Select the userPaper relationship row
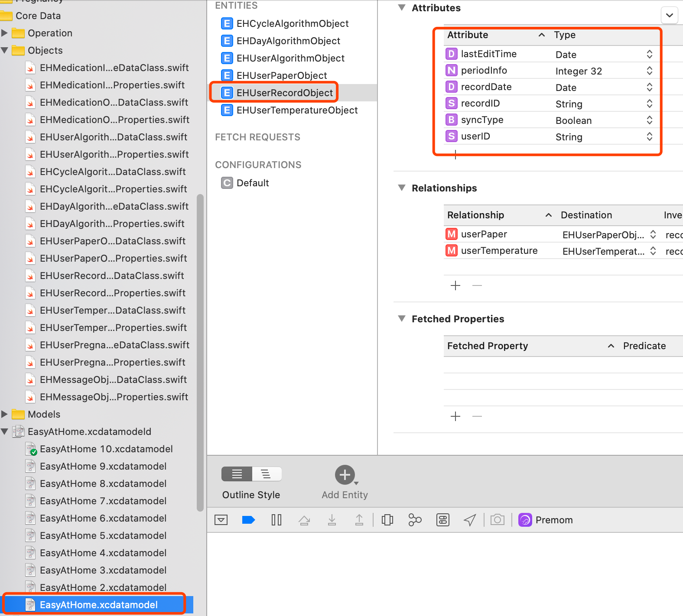Image resolution: width=683 pixels, height=616 pixels. (x=563, y=234)
